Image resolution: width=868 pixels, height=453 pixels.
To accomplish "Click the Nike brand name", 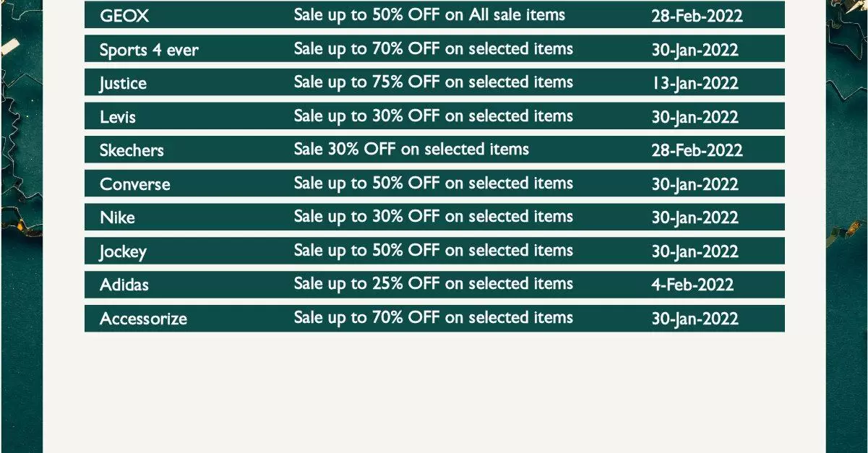I will pyautogui.click(x=117, y=217).
